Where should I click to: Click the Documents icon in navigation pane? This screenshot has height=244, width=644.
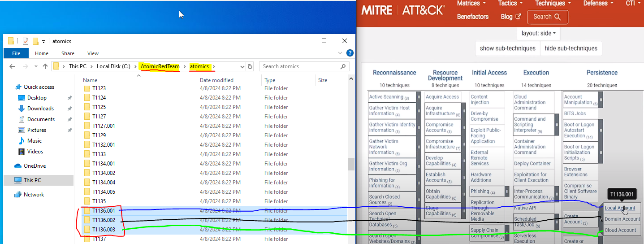(21, 119)
